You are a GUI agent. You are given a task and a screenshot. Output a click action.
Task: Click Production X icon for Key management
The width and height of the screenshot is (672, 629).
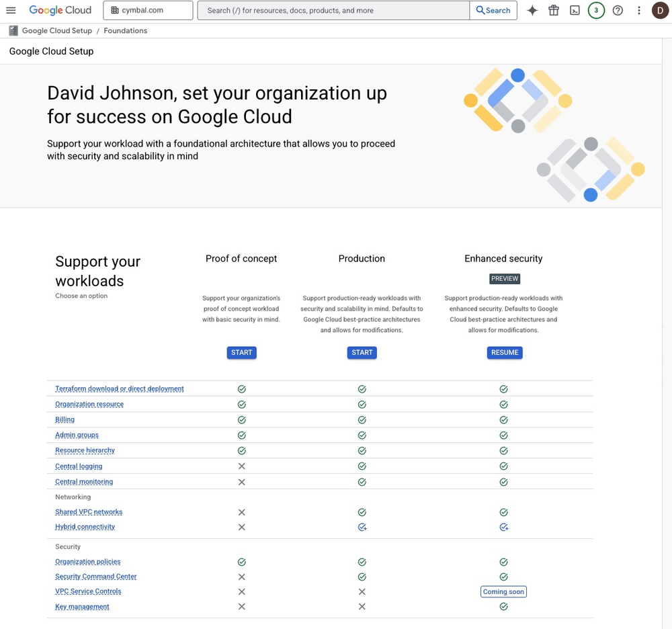point(362,607)
